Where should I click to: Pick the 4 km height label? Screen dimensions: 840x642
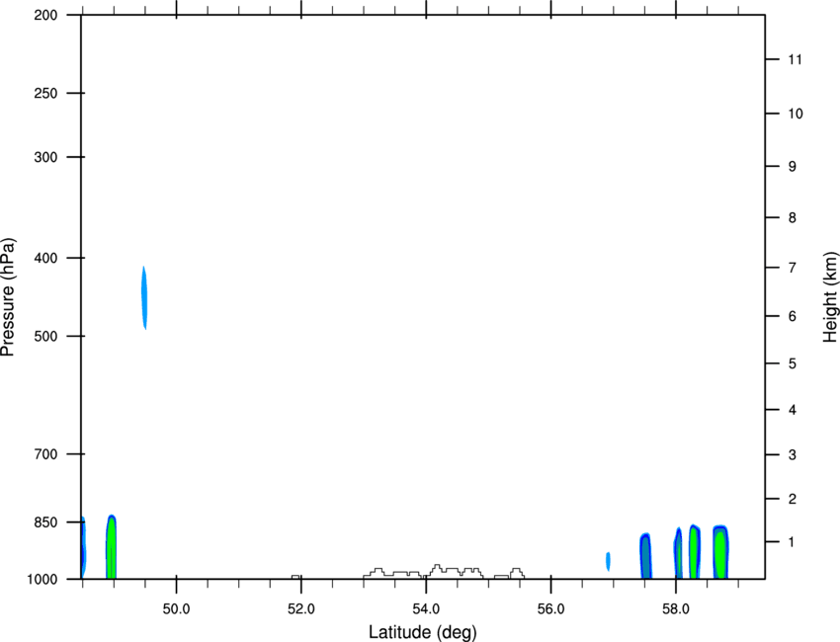tap(793, 410)
